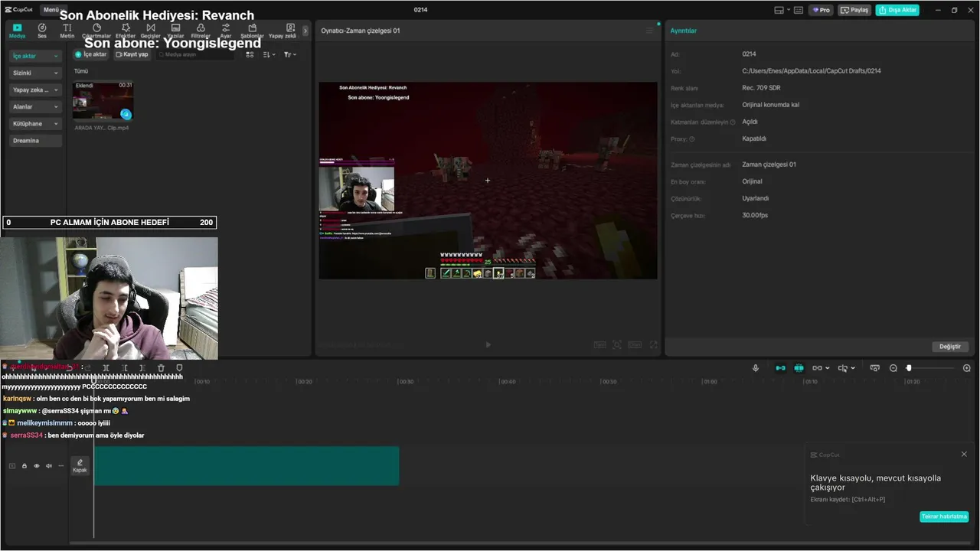The width and height of the screenshot is (980, 551).
Task: Open the Yapay zeka AI tab
Action: [283, 31]
